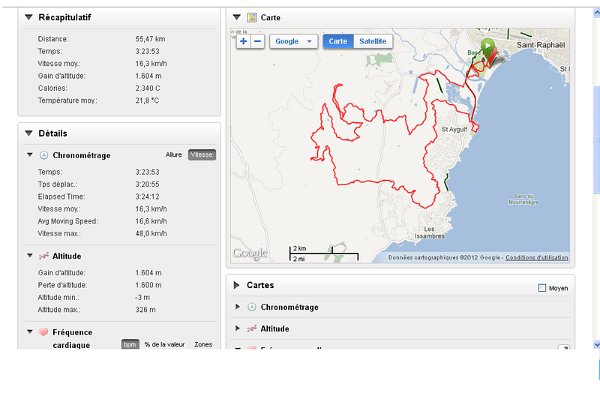Switch map to Carte view
The height and width of the screenshot is (420, 600).
[x=338, y=41]
